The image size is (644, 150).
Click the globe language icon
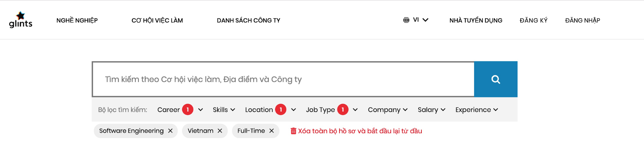point(406,20)
